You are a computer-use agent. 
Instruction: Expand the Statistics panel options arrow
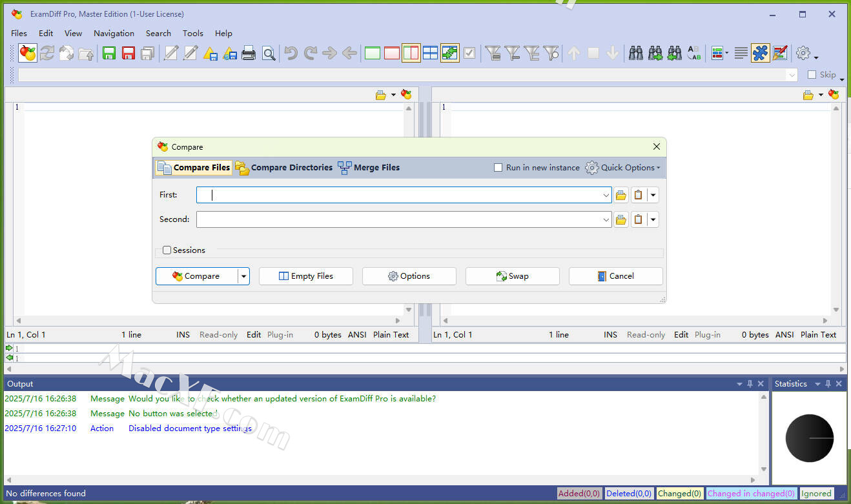point(818,384)
